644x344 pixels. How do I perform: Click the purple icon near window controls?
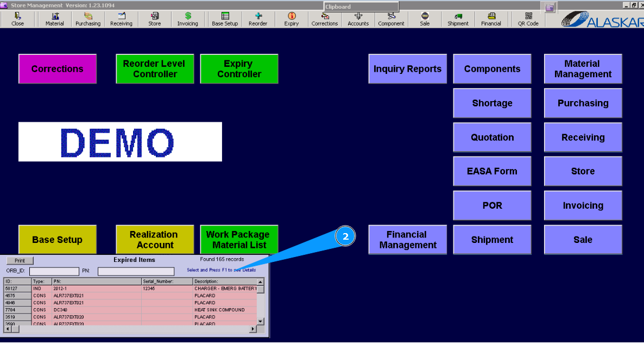(550, 8)
